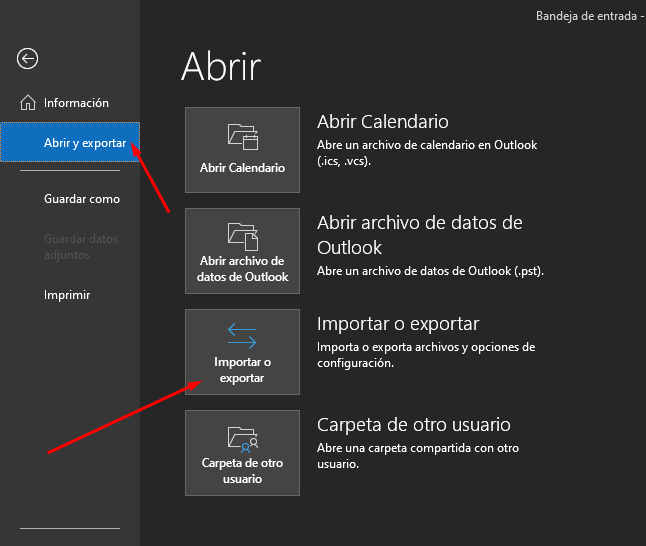The width and height of the screenshot is (646, 546).
Task: Click 'Abre una carpeta compartida' description
Action: pyautogui.click(x=418, y=456)
